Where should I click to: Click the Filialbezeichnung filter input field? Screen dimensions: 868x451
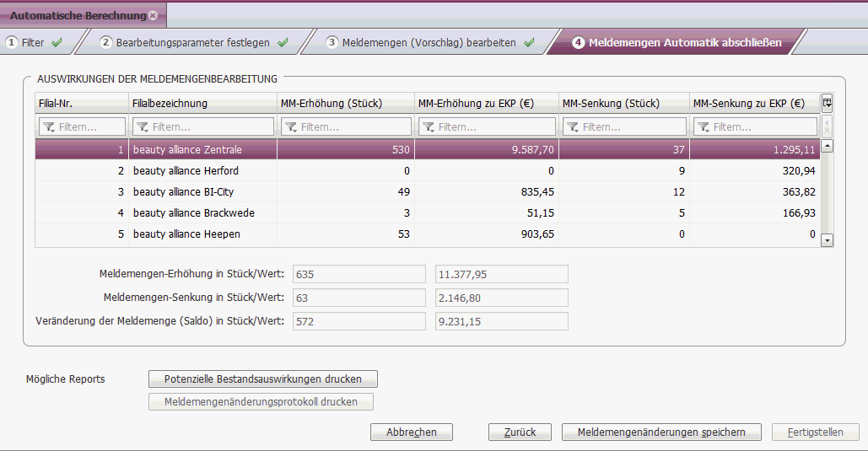[203, 126]
